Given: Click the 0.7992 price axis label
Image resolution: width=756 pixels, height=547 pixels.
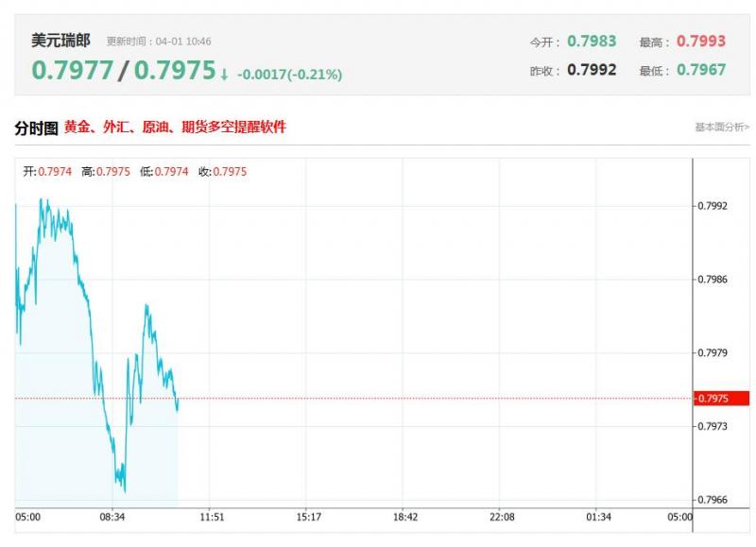Looking at the screenshot, I should click(x=713, y=206).
